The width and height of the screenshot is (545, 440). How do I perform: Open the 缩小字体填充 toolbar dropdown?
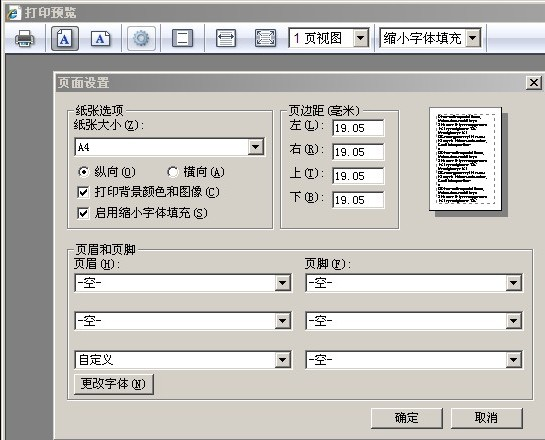(x=473, y=38)
